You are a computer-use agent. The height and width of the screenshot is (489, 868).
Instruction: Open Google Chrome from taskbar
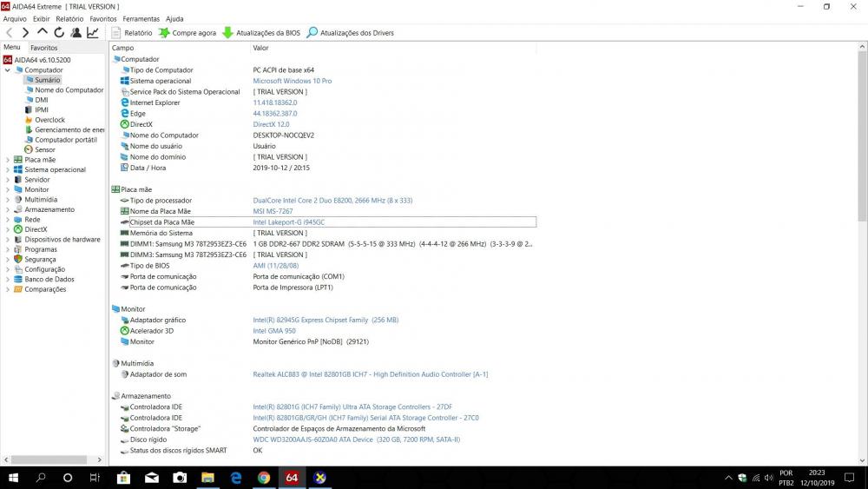[x=264, y=478]
